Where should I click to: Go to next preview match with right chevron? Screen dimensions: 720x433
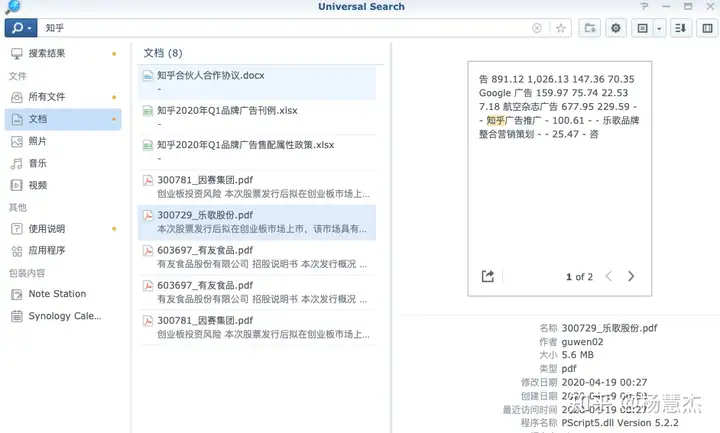click(631, 276)
